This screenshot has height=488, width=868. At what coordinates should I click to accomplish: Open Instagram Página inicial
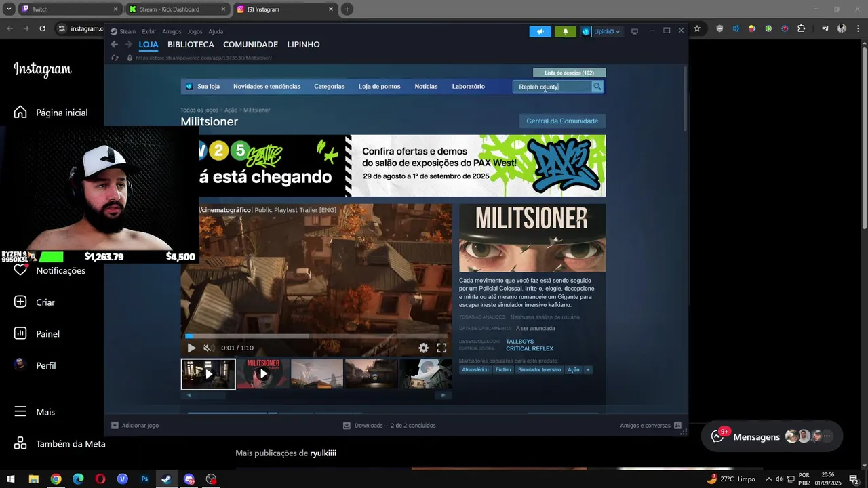(51, 113)
